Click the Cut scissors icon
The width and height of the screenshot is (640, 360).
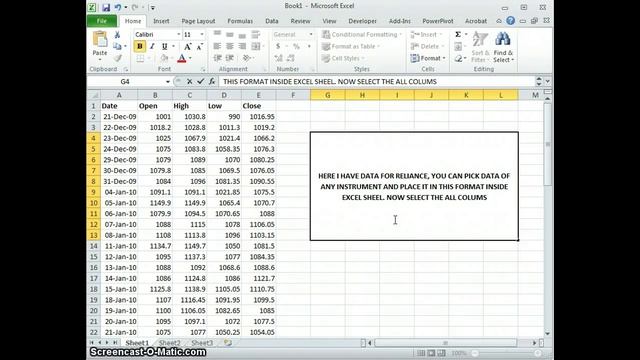117,35
